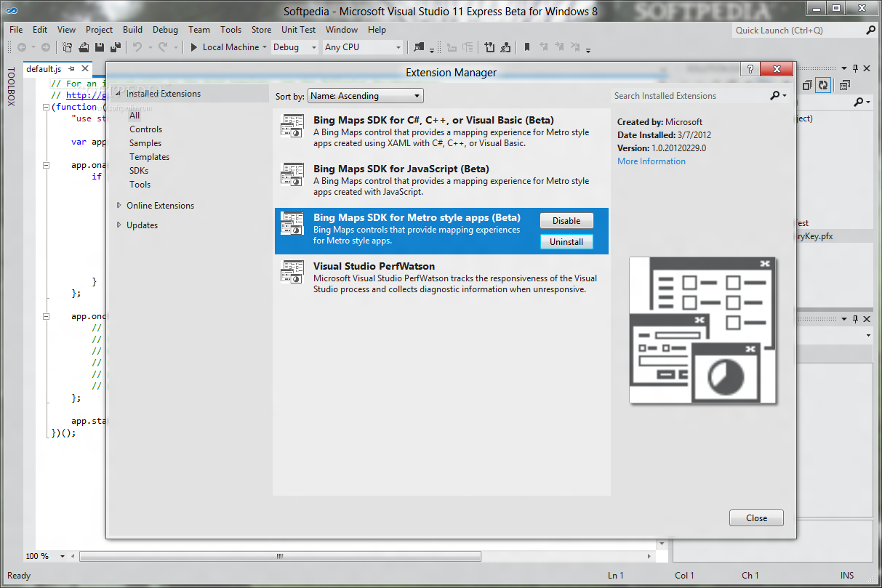Click the Quick Launch search magnifier

click(870, 31)
